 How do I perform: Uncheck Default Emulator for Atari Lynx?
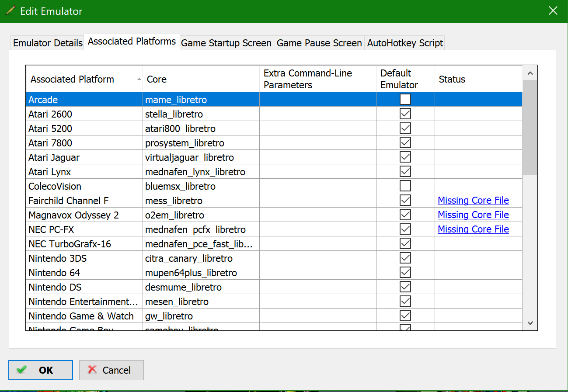(x=405, y=172)
